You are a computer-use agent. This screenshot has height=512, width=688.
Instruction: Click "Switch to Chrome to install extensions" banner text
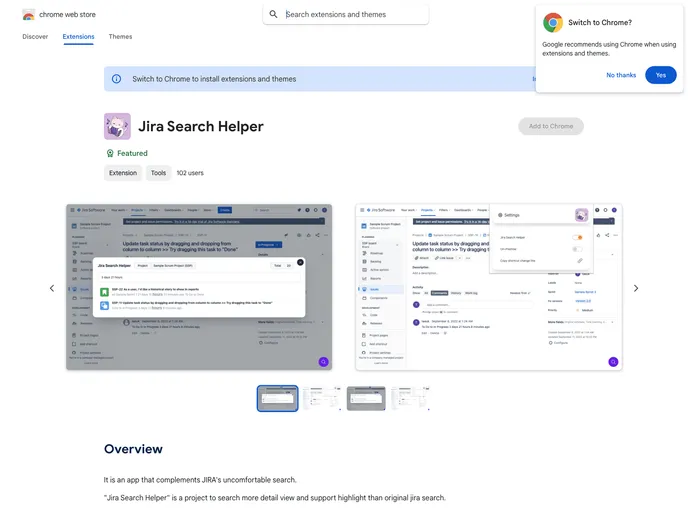coord(214,79)
